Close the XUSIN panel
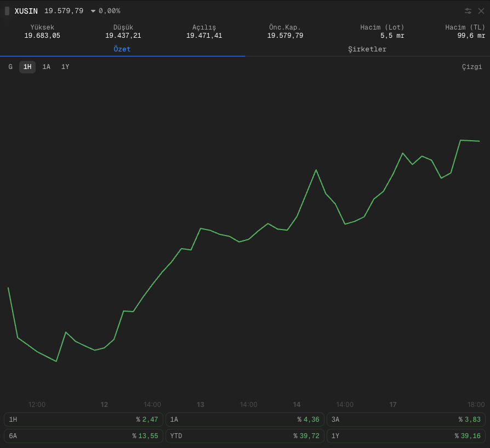 click(x=481, y=11)
